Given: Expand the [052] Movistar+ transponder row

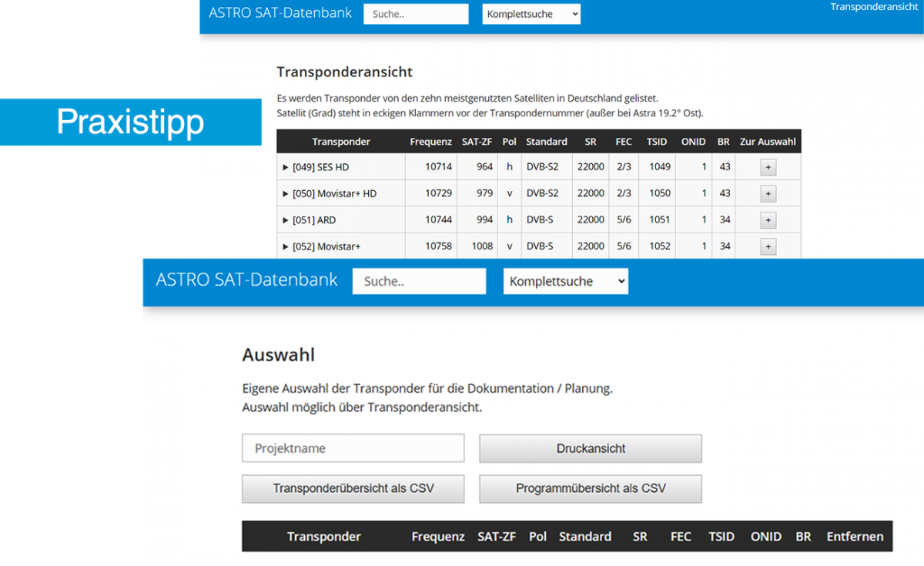Looking at the screenshot, I should click(x=286, y=246).
